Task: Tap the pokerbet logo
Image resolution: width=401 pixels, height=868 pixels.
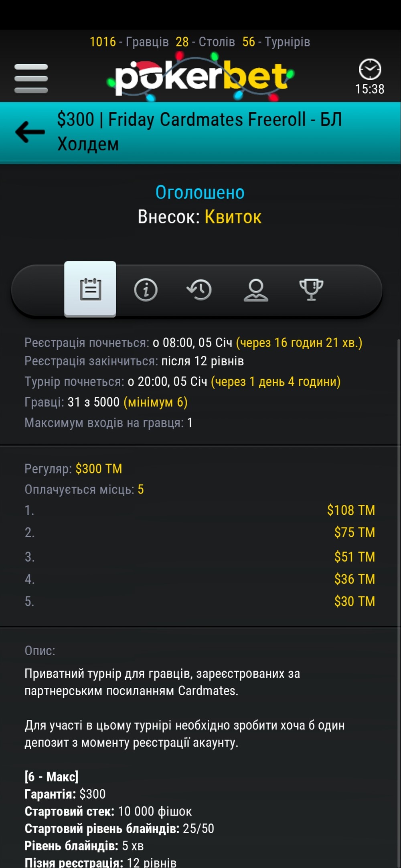Action: point(200,78)
